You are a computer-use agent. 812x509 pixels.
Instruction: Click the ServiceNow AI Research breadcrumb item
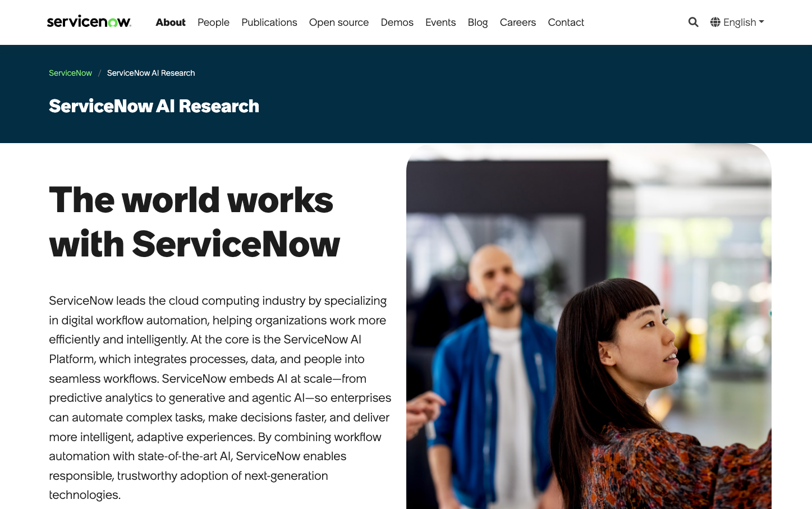tap(151, 73)
